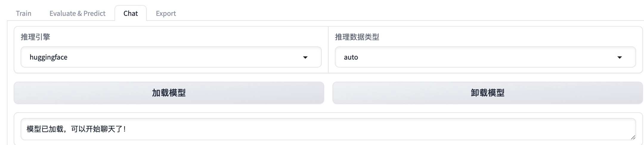Switch to the Train tab
The width and height of the screenshot is (644, 145).
[x=24, y=13]
